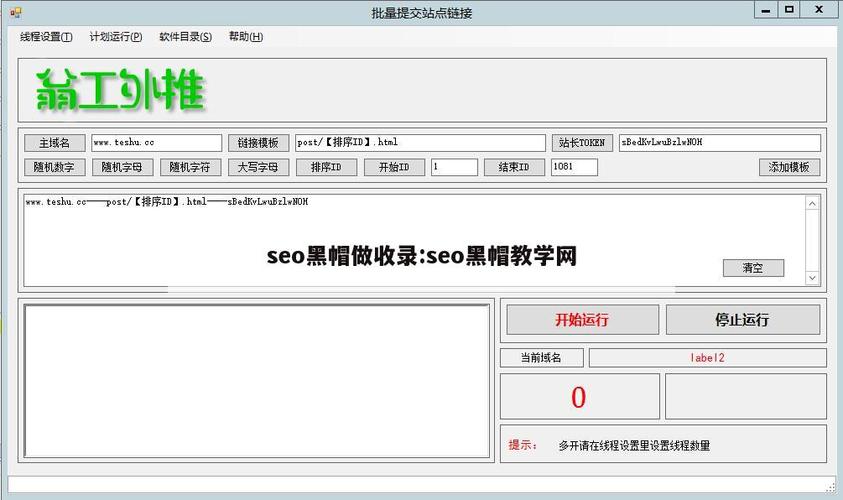This screenshot has height=500, width=843.
Task: Focus the link template field post/【排序ID】.html
Action: (420, 142)
